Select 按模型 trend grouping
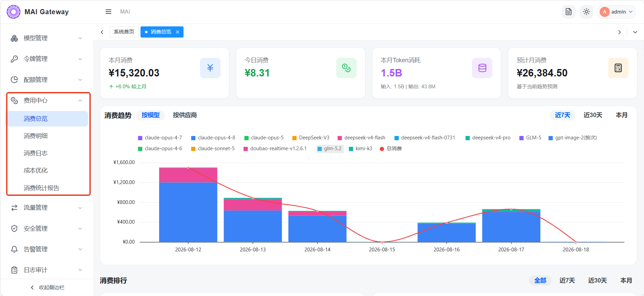The image size is (644, 296). click(x=151, y=115)
